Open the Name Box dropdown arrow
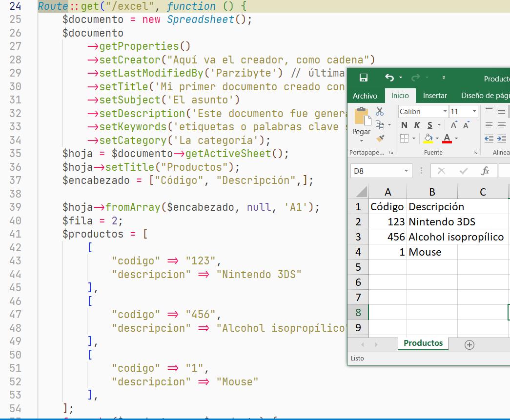Viewport: 510px width, 420px height. (406, 171)
